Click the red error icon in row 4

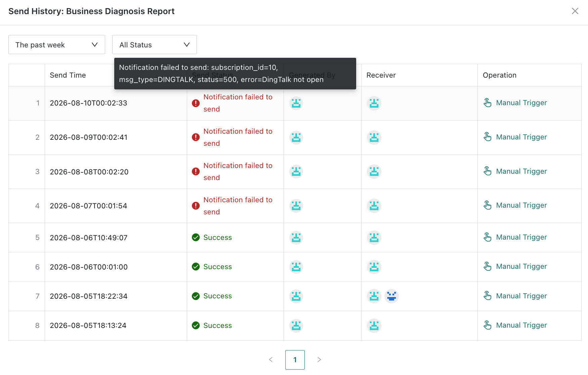[196, 206]
